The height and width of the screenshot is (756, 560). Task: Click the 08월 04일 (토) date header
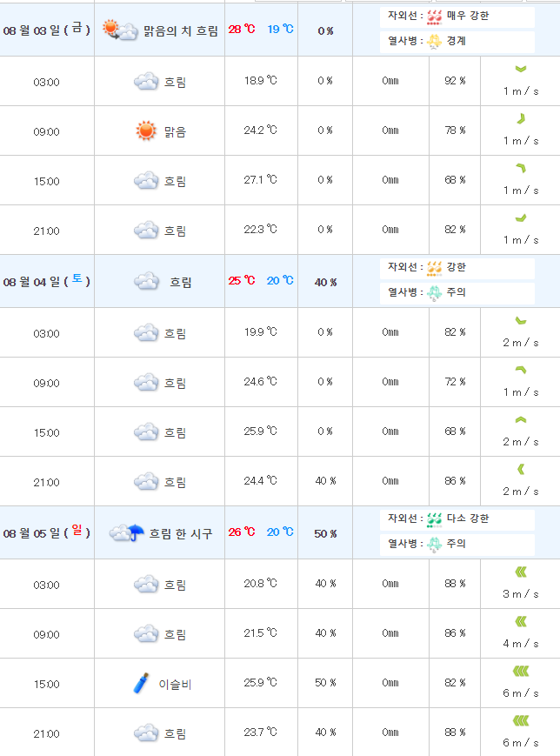[x=47, y=281]
